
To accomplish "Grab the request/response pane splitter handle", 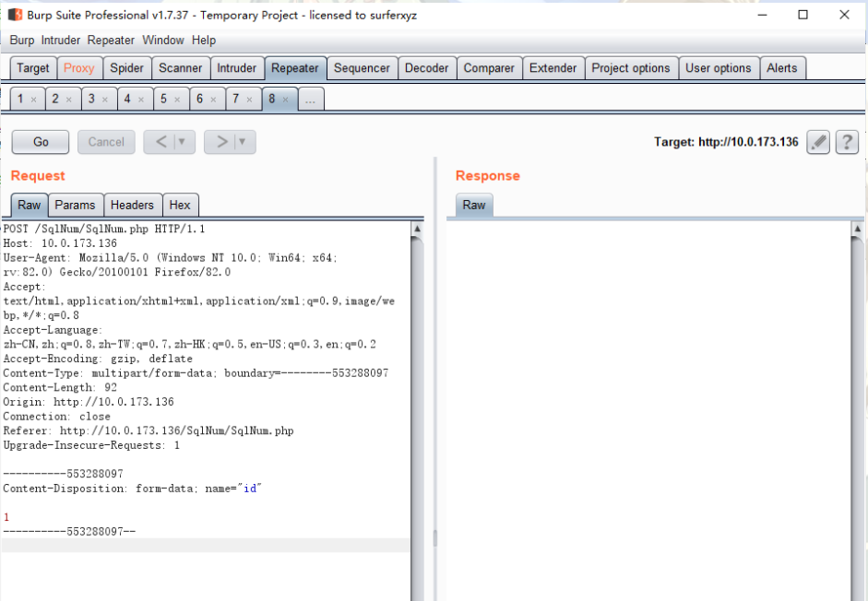I will pyautogui.click(x=435, y=538).
